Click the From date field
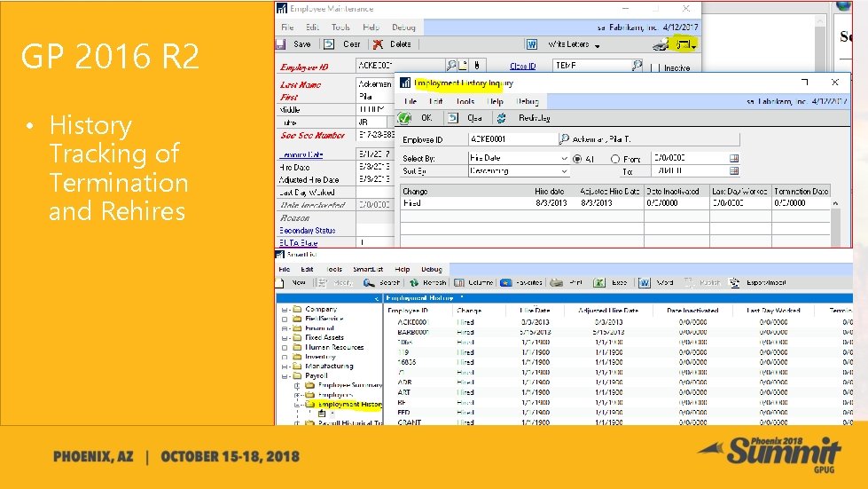 coord(690,158)
